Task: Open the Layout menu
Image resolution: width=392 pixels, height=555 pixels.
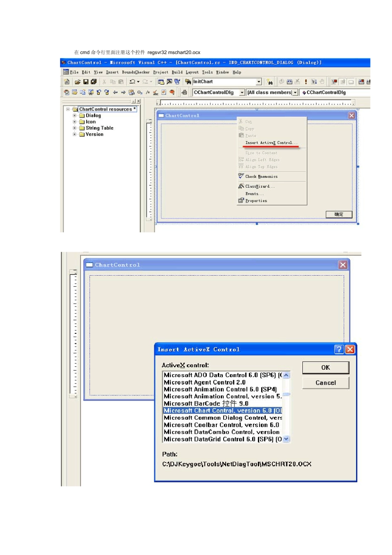Action: click(192, 72)
